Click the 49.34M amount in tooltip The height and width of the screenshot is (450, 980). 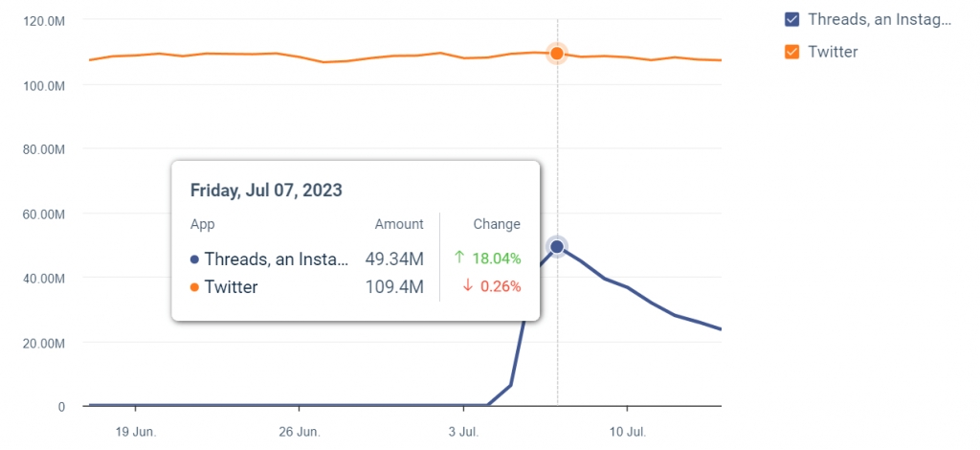(394, 259)
